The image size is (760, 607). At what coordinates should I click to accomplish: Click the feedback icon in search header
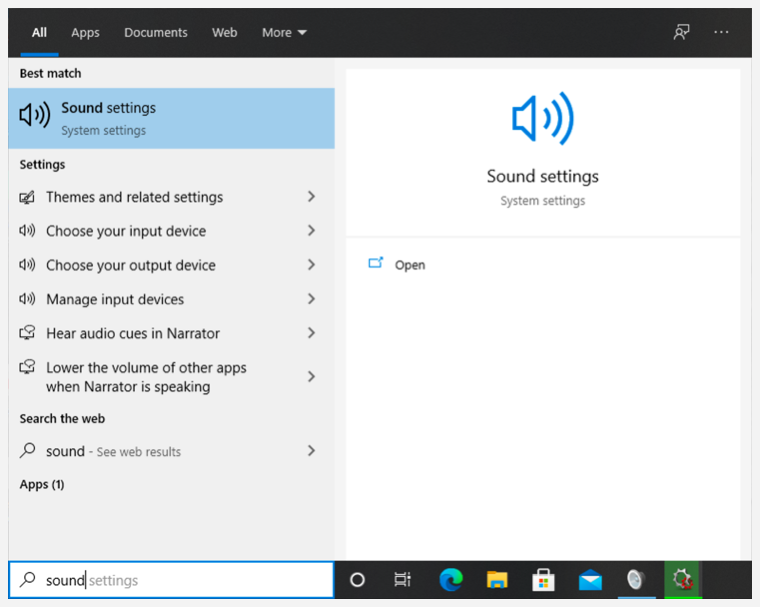(x=681, y=32)
